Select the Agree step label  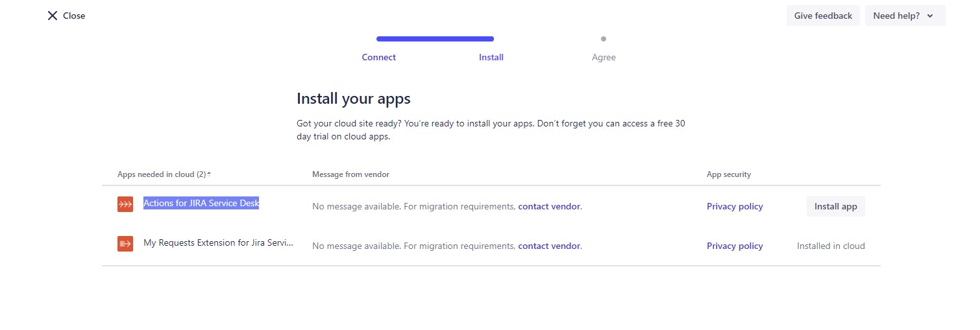tap(604, 57)
